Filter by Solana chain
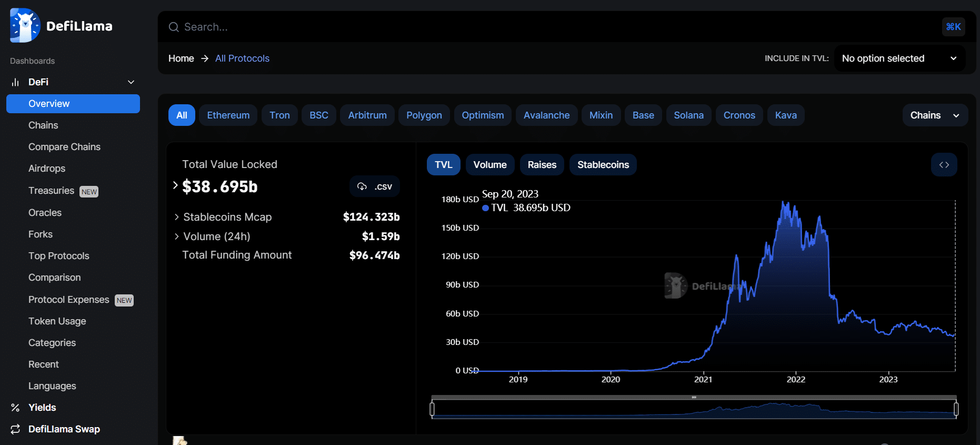This screenshot has height=445, width=980. pos(689,115)
